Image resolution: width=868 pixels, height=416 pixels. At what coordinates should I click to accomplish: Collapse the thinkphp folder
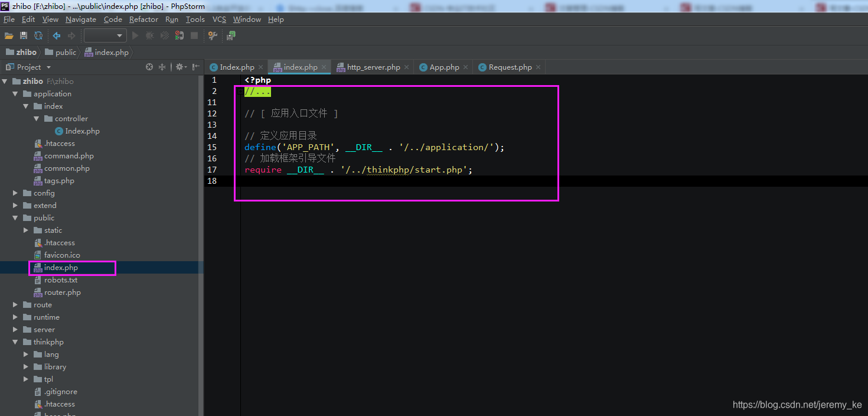click(16, 342)
